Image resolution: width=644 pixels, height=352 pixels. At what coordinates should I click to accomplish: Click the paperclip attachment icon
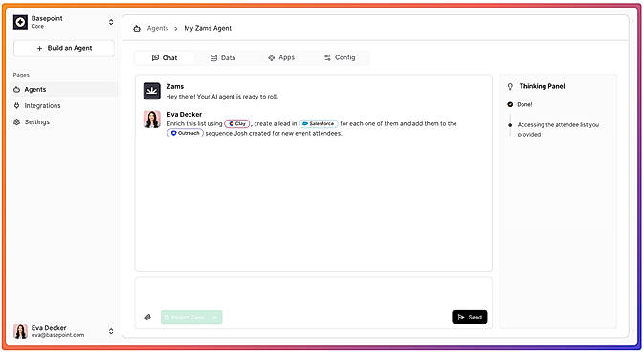pyautogui.click(x=148, y=318)
